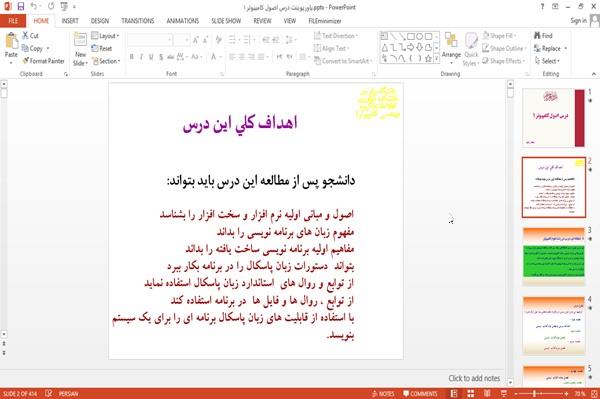The height and width of the screenshot is (399, 600).
Task: Fit slide to current window
Action: click(594, 394)
